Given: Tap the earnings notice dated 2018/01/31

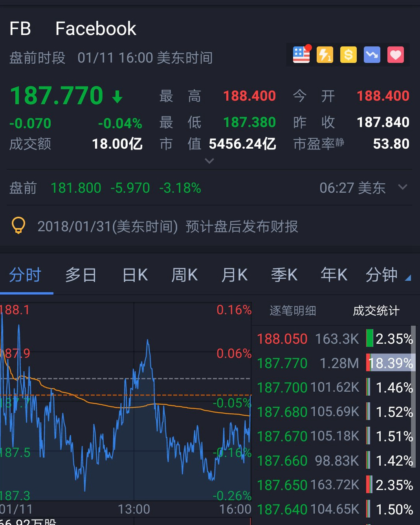Looking at the screenshot, I should [x=168, y=227].
